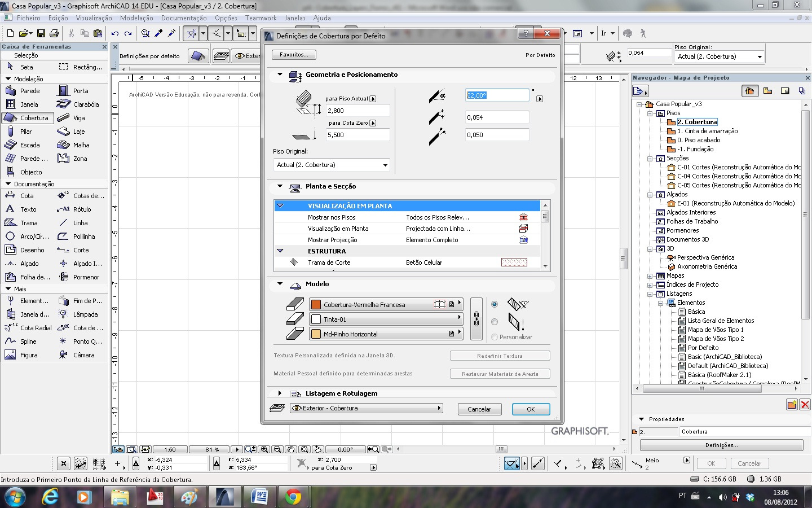Select the first roof edge type radio button
The image size is (812, 508).
click(495, 304)
